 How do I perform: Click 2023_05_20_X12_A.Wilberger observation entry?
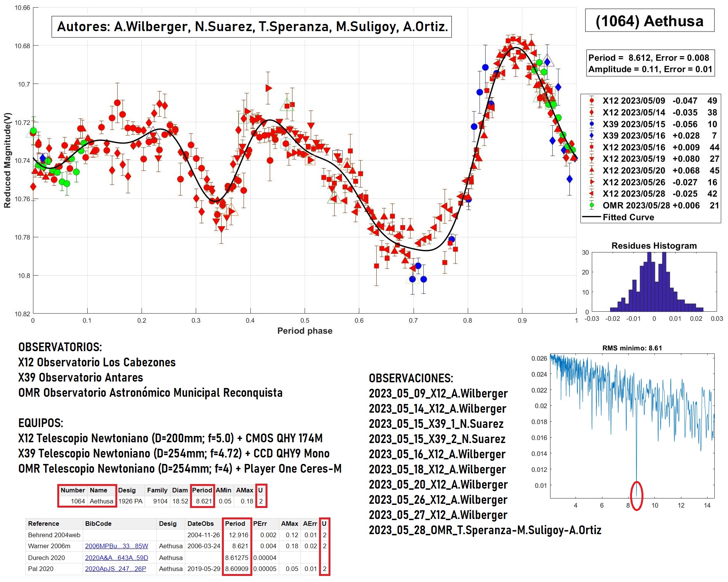coord(438,484)
